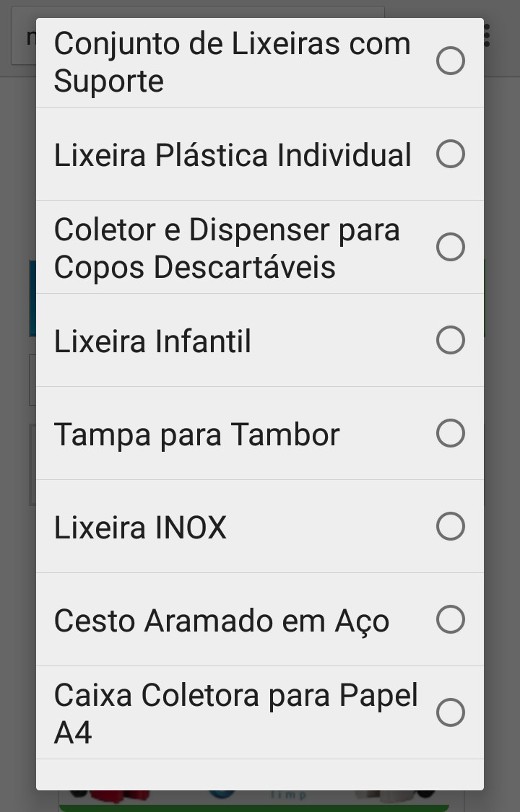Image resolution: width=520 pixels, height=812 pixels.
Task: Tap the "Lixeira INOX" list entry text
Action: (x=140, y=528)
